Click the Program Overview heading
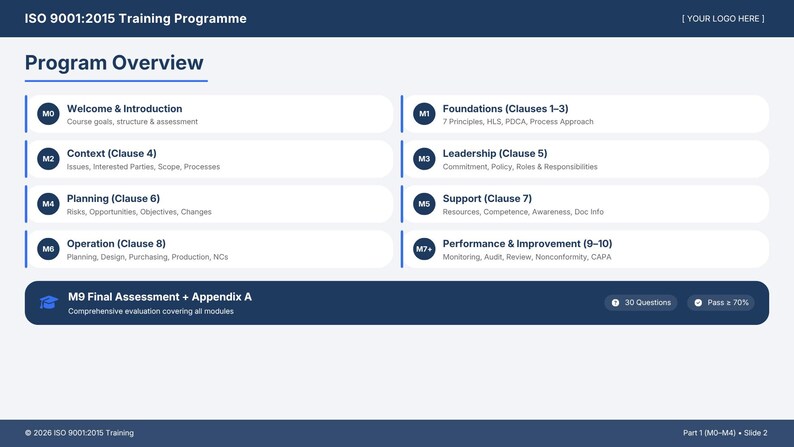794x447 pixels. click(x=114, y=63)
